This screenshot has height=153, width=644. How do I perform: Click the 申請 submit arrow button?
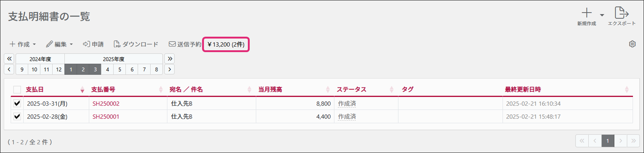pos(93,44)
